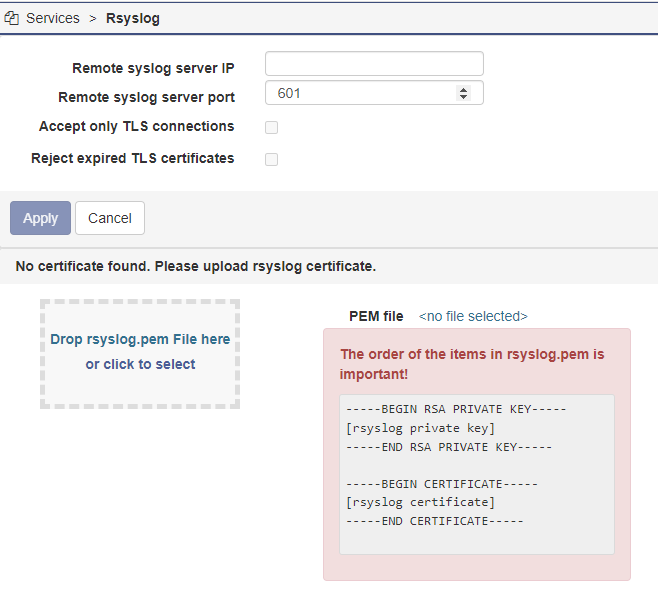Decrease port with the down arrow
Image resolution: width=658 pixels, height=596 pixels.
(x=463, y=97)
